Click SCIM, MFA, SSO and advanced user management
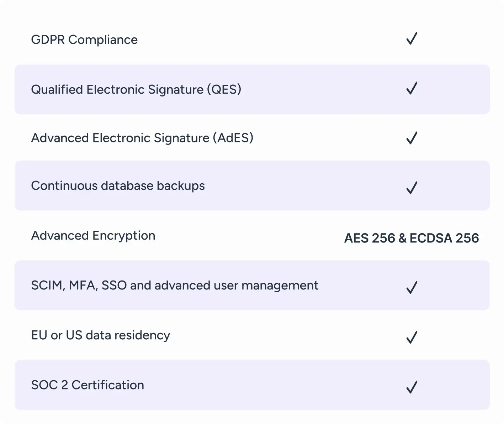The image size is (504, 424). pyautogui.click(x=175, y=286)
